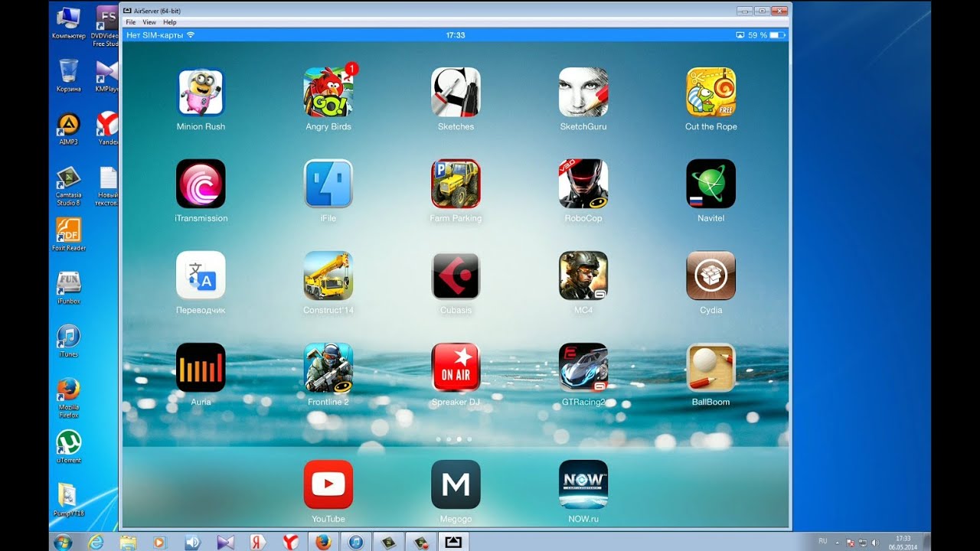Click the Компьютер desktop icon
The width and height of the screenshot is (980, 551).
pos(69,23)
